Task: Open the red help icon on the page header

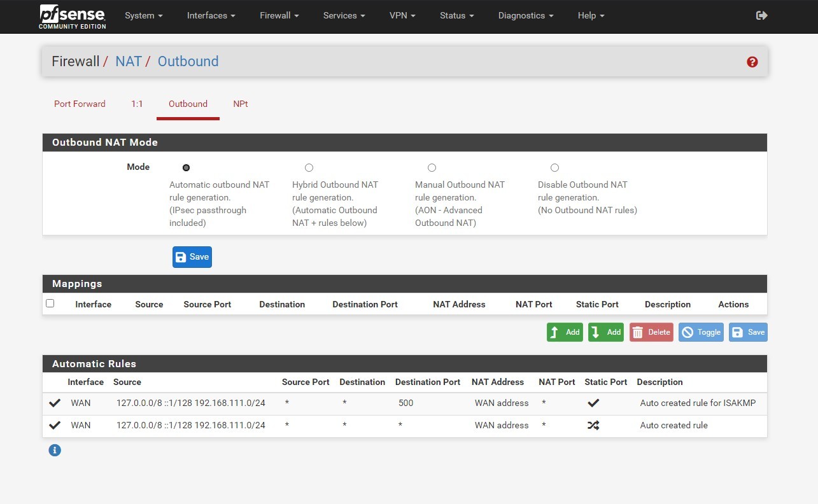Action: click(x=752, y=62)
